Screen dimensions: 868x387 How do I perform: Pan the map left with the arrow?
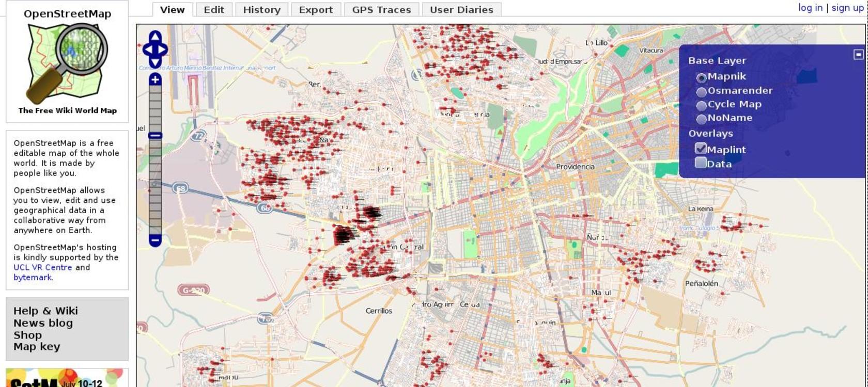point(146,50)
